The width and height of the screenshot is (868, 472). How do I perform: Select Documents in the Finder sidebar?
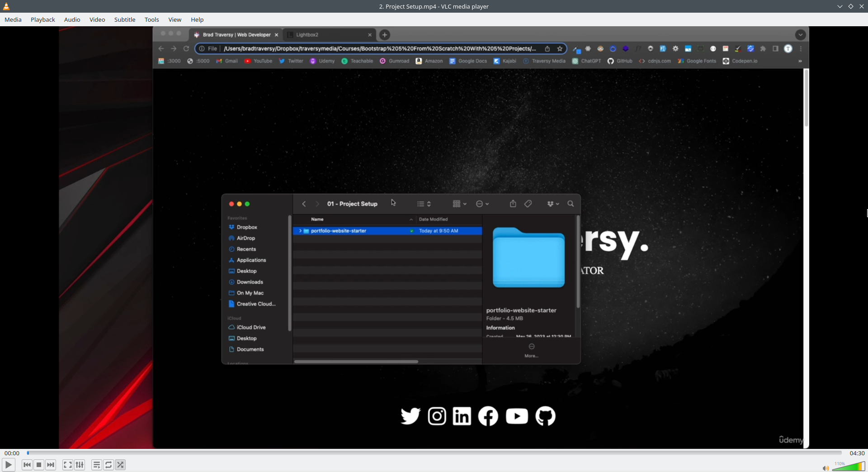(250, 349)
